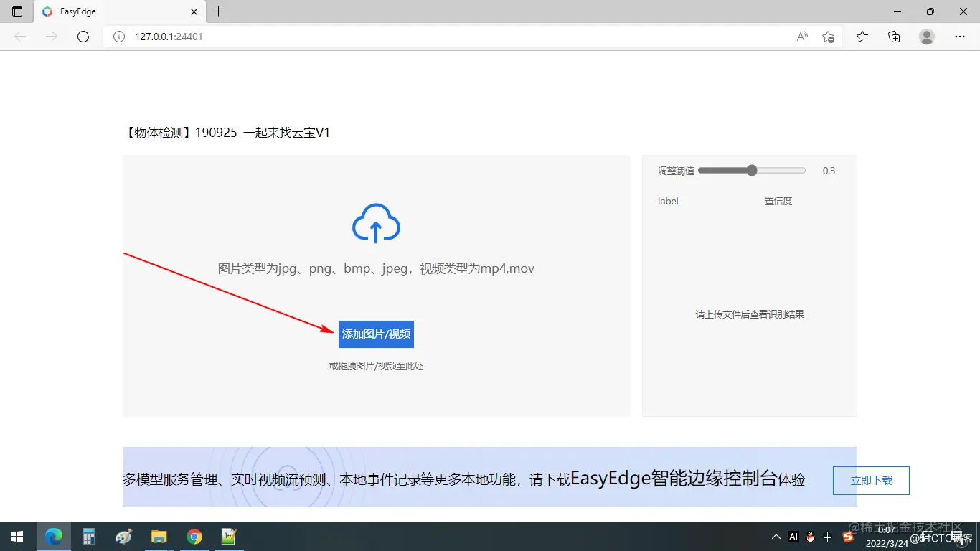Toggle the 中 input language indicator
The width and height of the screenshot is (980, 551).
pos(828,537)
